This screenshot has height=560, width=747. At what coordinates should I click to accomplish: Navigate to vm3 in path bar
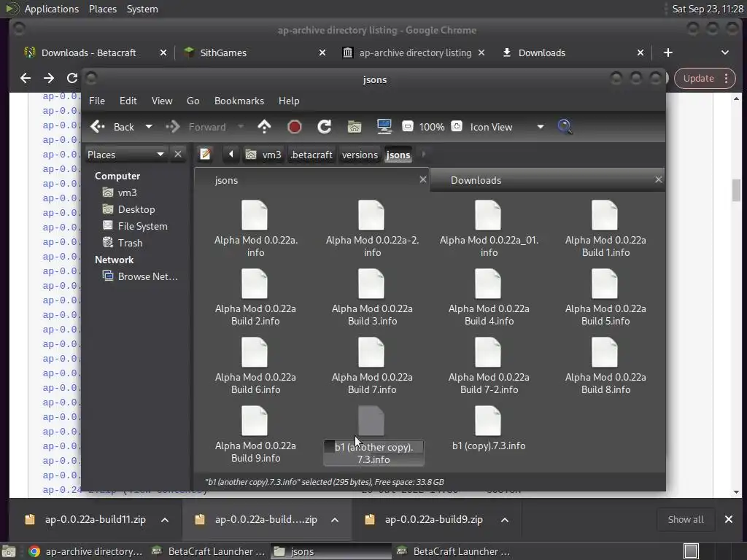point(263,155)
